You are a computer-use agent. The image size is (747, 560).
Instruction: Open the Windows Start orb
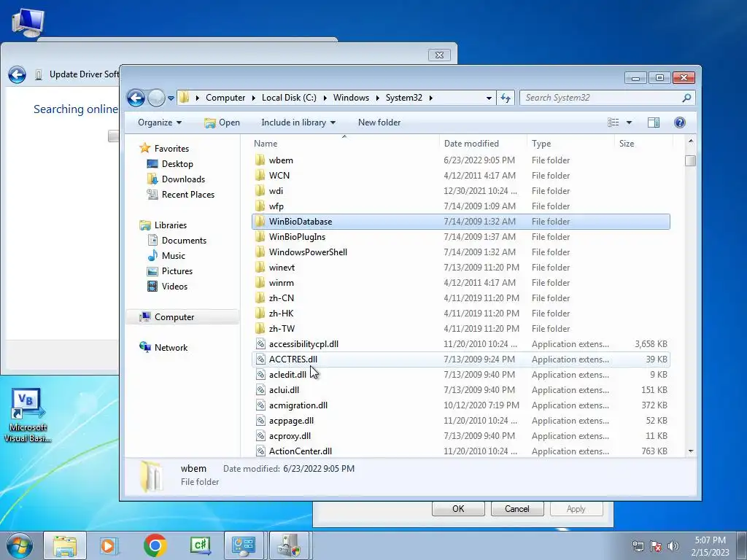coord(19,545)
